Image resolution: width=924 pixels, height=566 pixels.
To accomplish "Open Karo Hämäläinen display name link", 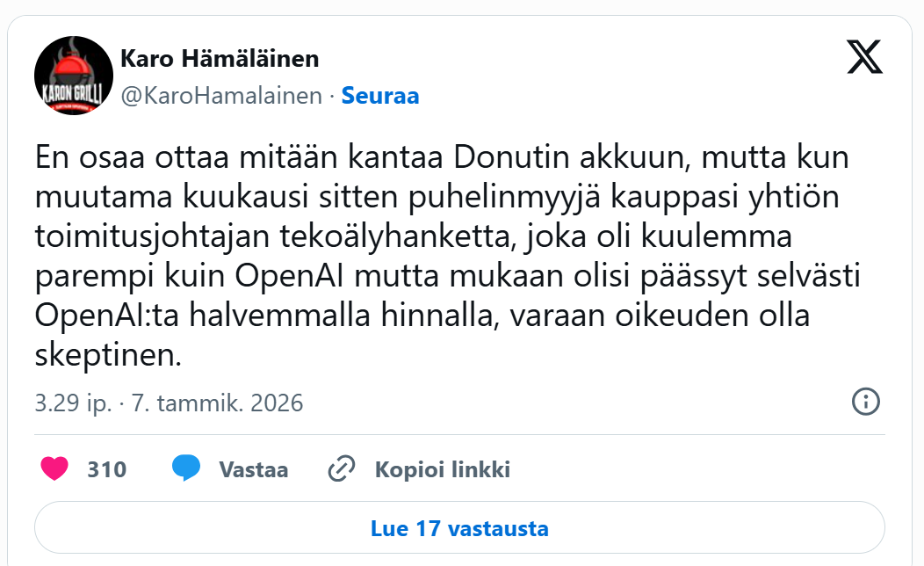I will coord(219,59).
